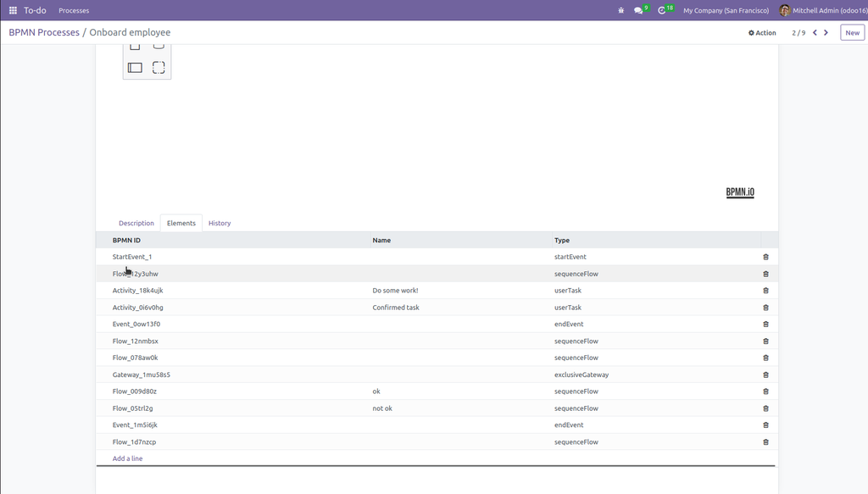
Task: Open the Processes menu
Action: point(74,10)
